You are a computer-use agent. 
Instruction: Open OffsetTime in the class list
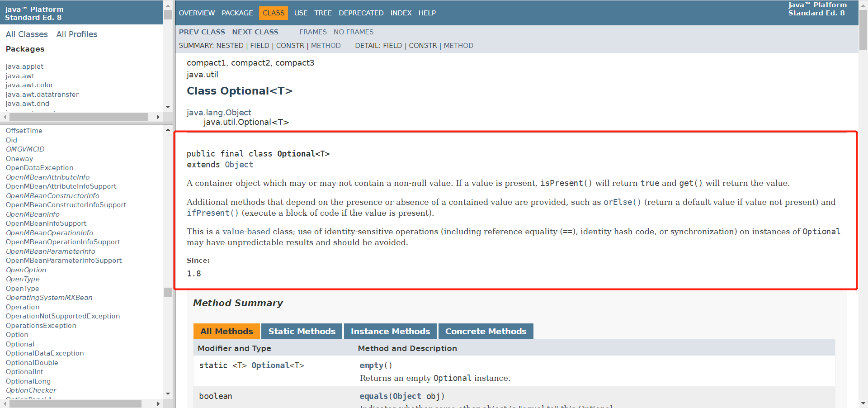click(24, 131)
